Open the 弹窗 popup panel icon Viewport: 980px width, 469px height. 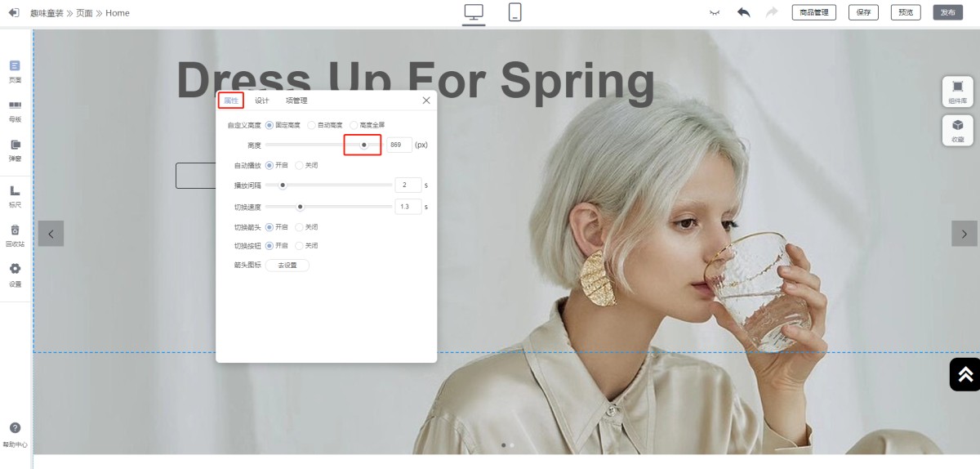click(x=15, y=150)
